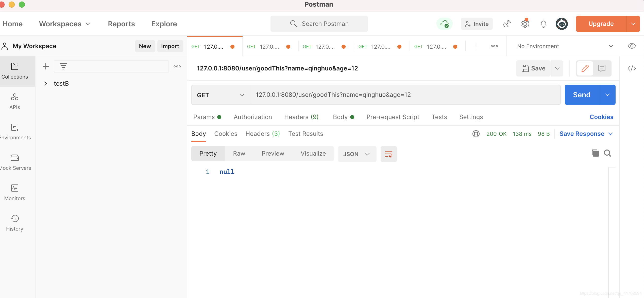Click the word wrap icon in response
The image size is (644, 298).
pyautogui.click(x=388, y=154)
